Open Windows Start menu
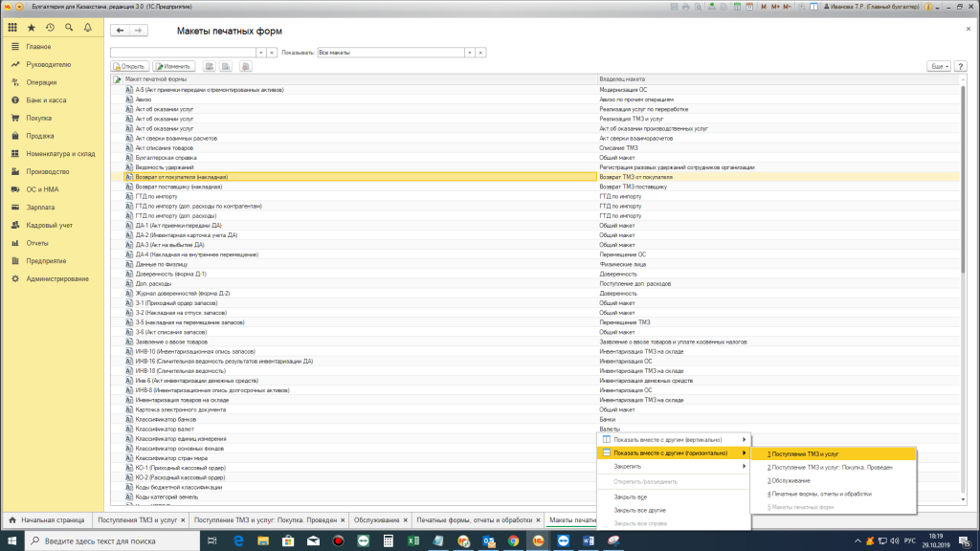980x551 pixels. (11, 540)
